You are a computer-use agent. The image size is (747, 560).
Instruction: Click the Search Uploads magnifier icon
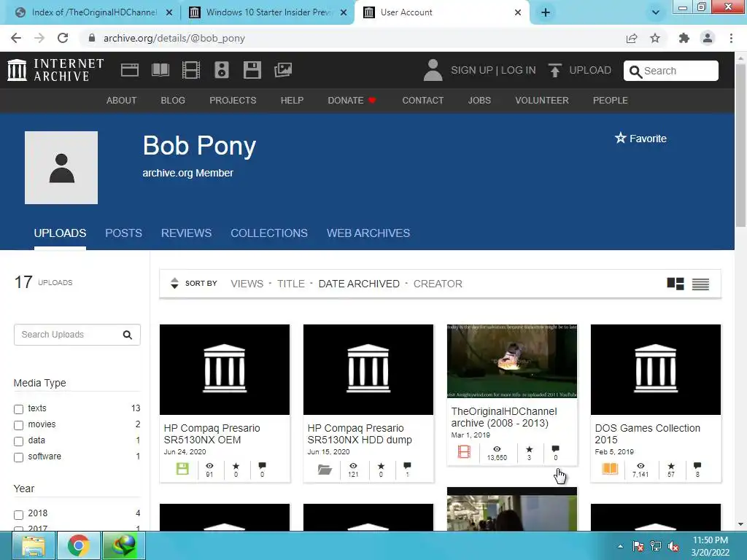coord(127,335)
